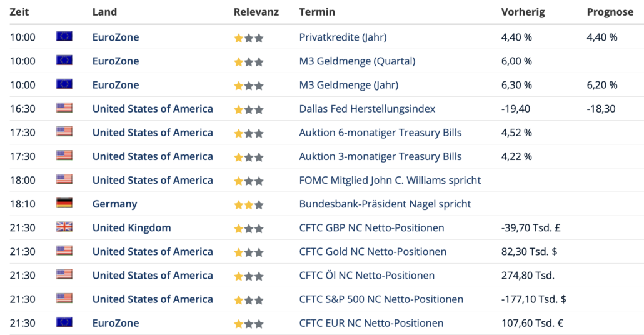
Task: Click the German flag icon at 18:10
Action: [64, 202]
